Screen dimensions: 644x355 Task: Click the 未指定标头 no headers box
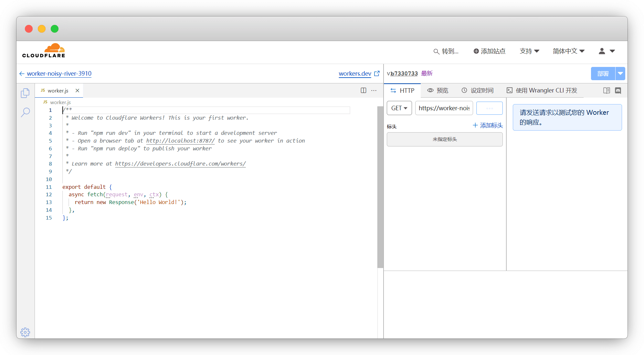tap(445, 139)
